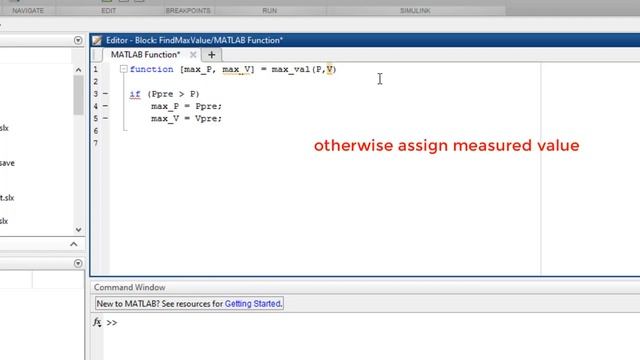
Task: Click the underlined max_V output on line 1
Action: (x=236, y=70)
